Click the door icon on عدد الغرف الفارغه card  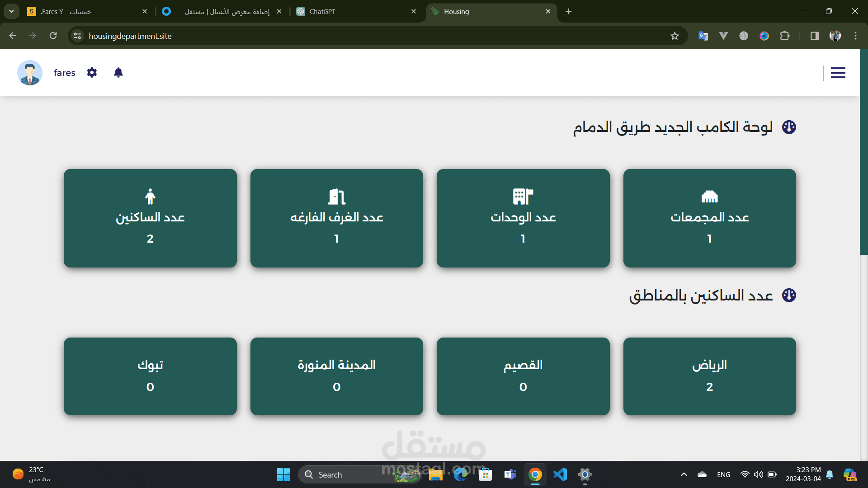tap(337, 197)
